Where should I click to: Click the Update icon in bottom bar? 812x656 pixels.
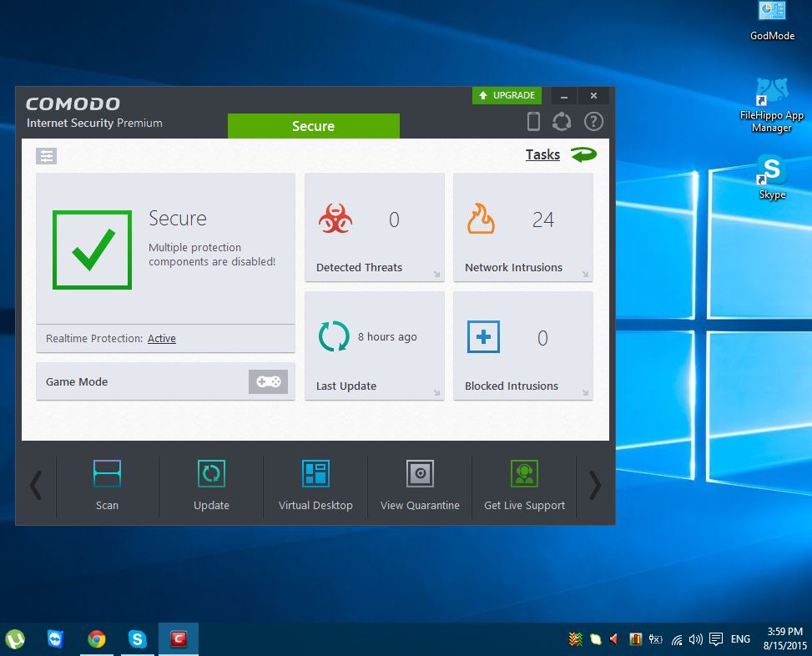tap(211, 473)
